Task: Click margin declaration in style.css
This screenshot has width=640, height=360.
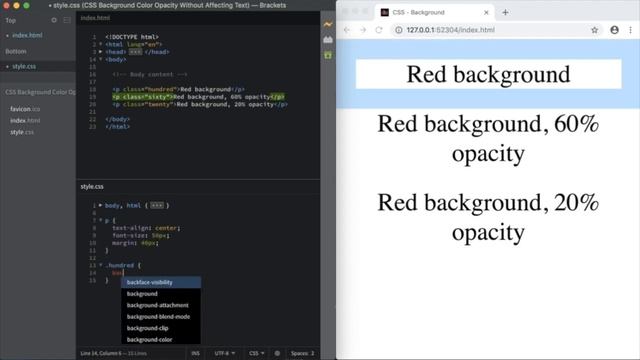Action: tap(135, 243)
